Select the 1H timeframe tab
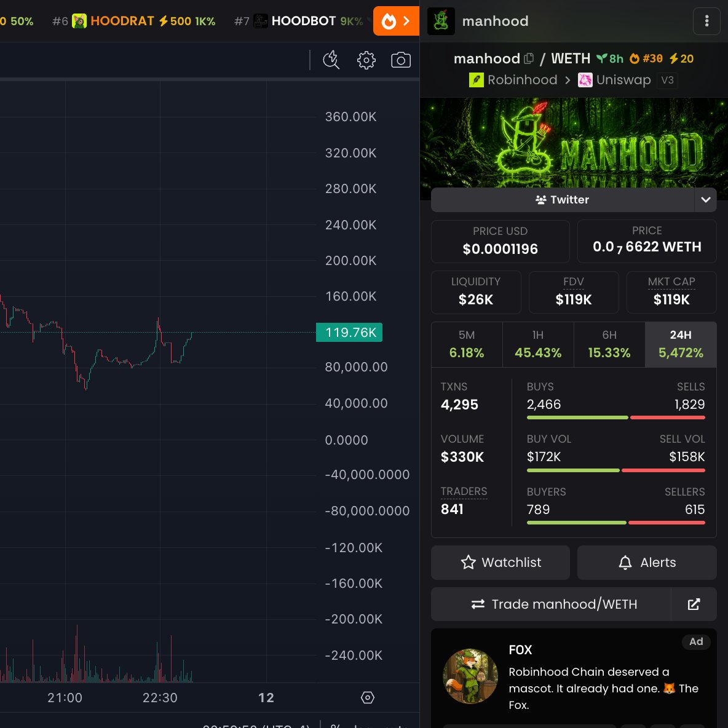Screen dimensions: 728x728 pos(538,344)
